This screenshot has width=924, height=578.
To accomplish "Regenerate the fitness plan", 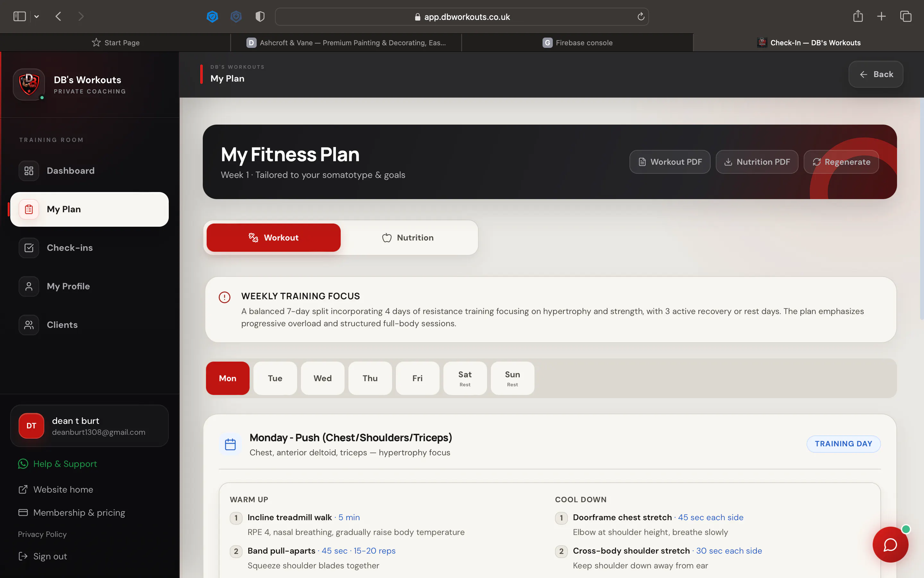I will pyautogui.click(x=841, y=162).
